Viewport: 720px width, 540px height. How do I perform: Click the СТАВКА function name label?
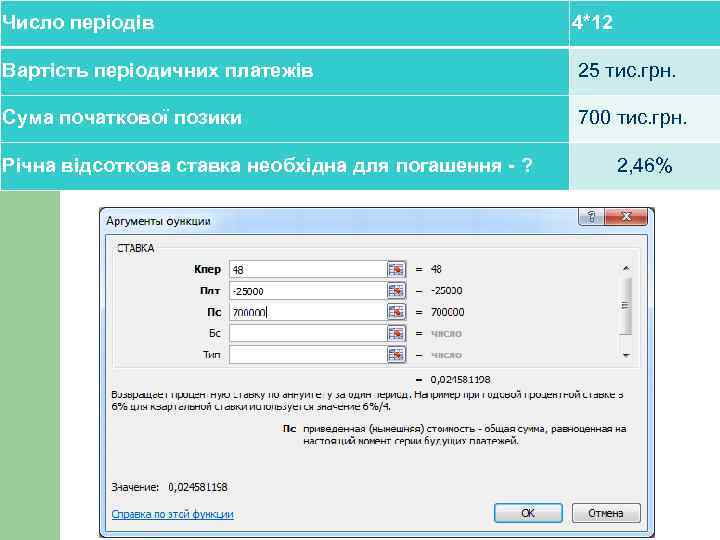point(136,248)
